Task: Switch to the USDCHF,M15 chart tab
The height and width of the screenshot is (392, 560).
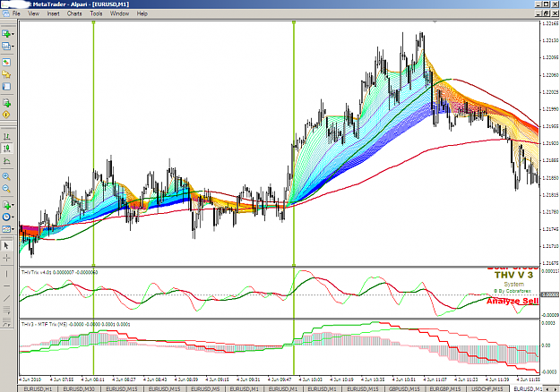Action: [487, 388]
